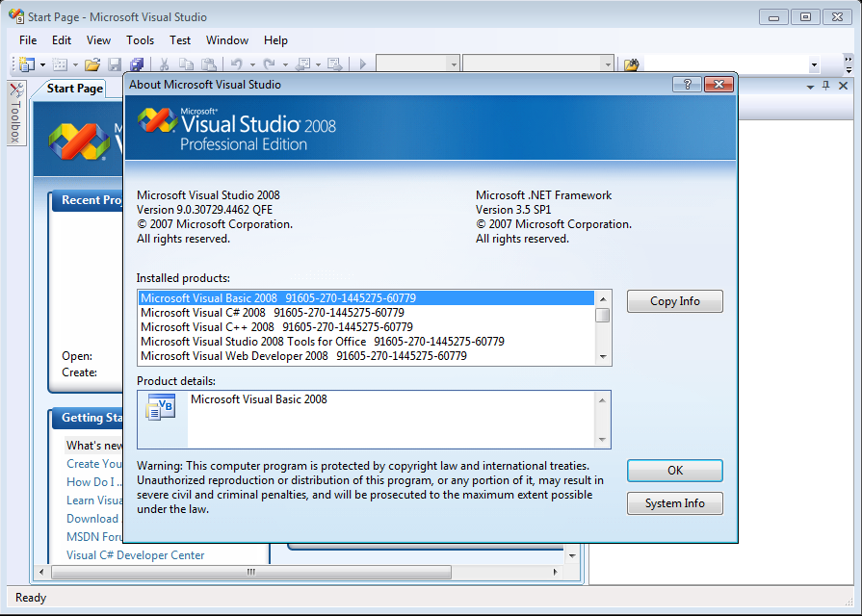Image resolution: width=862 pixels, height=616 pixels.
Task: Select Microsoft Visual C# 2008 in the list
Action: tap(366, 313)
